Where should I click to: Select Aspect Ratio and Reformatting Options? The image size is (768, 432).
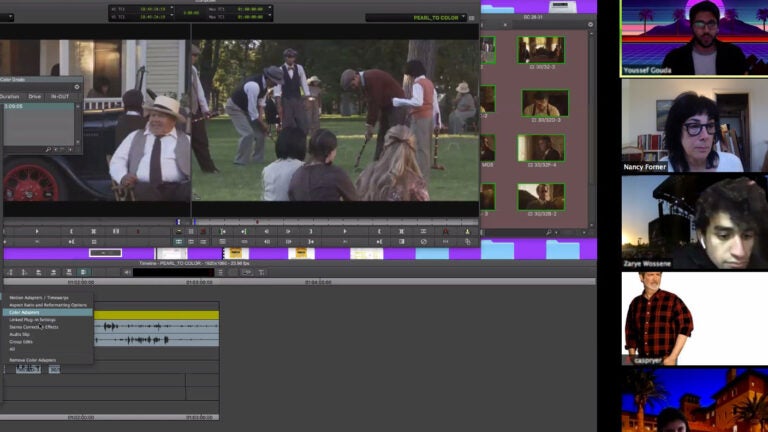tap(48, 305)
